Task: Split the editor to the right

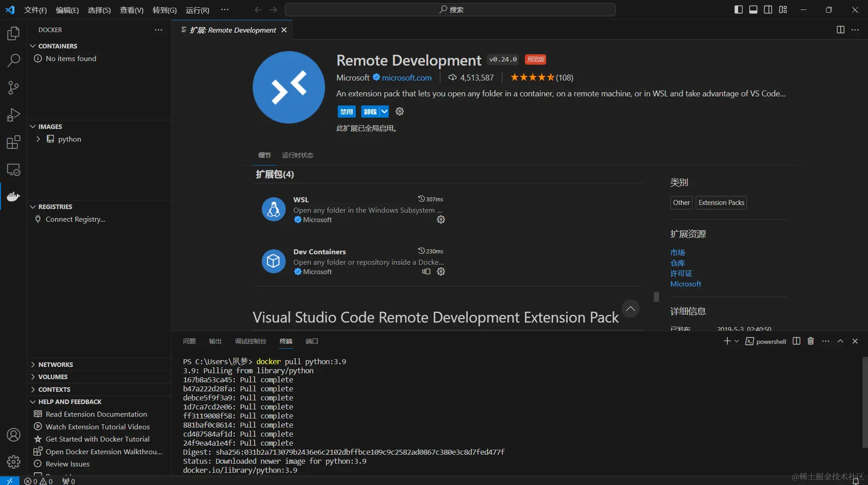Action: point(840,30)
